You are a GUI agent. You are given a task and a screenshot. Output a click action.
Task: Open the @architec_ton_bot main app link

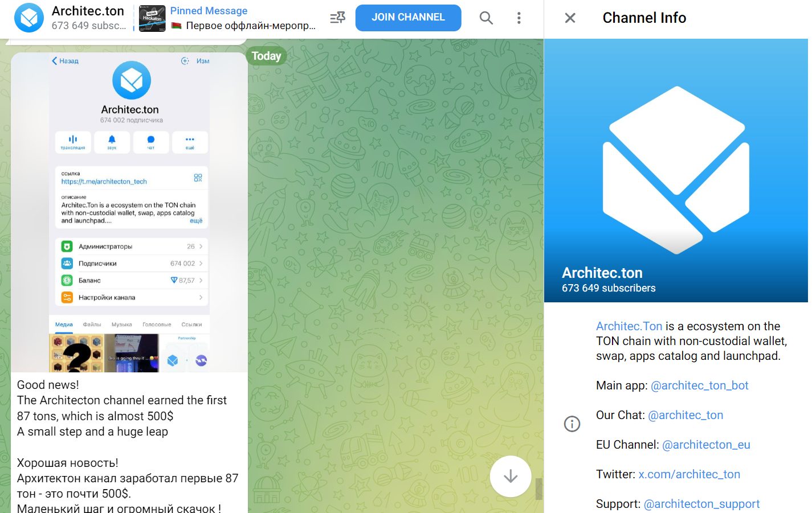700,385
